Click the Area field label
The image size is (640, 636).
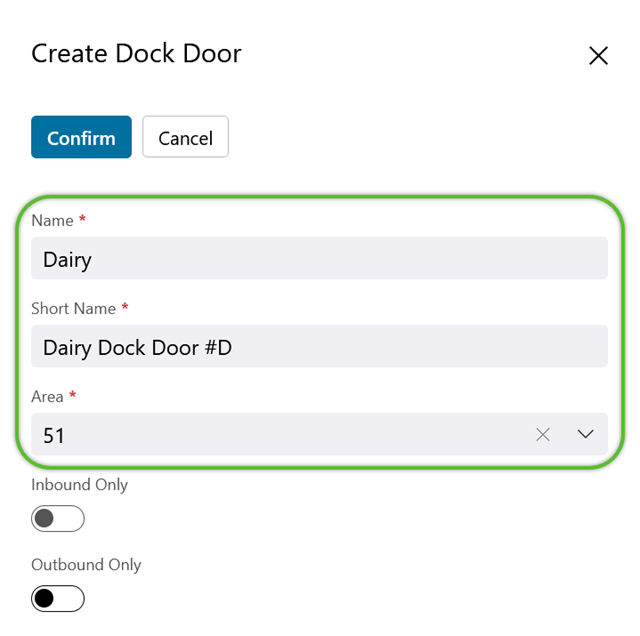coord(47,397)
